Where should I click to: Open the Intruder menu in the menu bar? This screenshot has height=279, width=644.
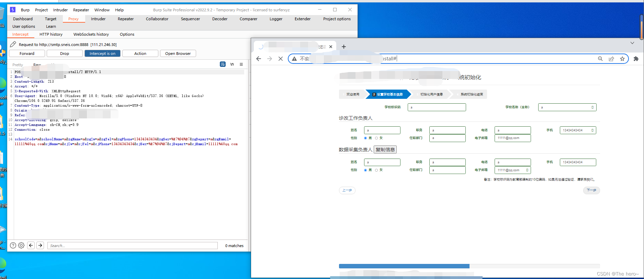click(60, 10)
